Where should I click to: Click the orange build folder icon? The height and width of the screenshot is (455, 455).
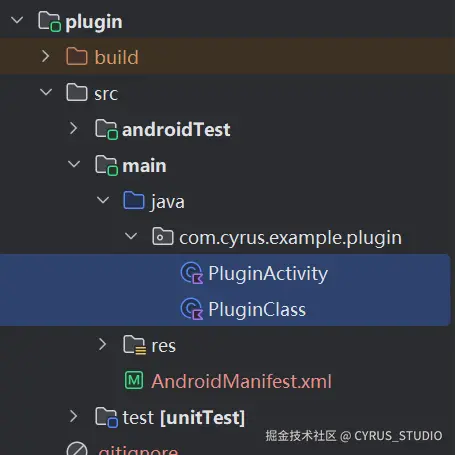[77, 56]
